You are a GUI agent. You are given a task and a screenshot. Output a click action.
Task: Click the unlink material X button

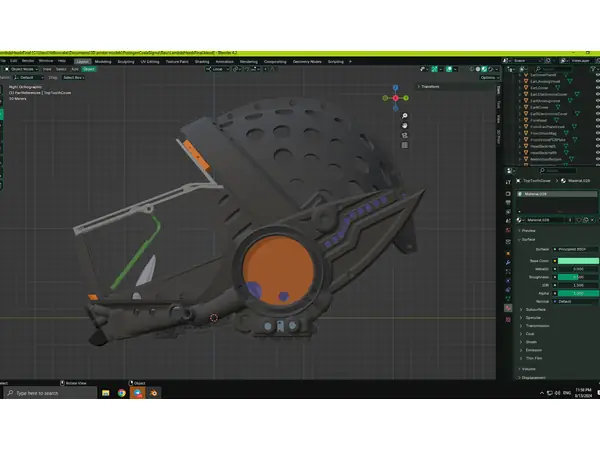(x=592, y=220)
